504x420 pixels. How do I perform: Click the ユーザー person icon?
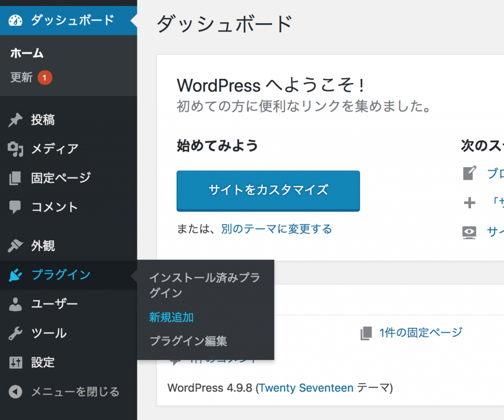click(15, 304)
